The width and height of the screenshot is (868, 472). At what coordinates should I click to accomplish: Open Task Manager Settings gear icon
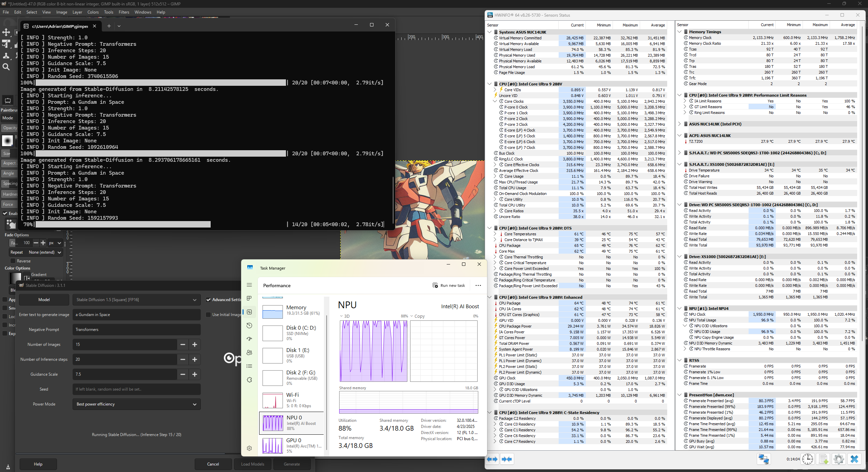249,448
